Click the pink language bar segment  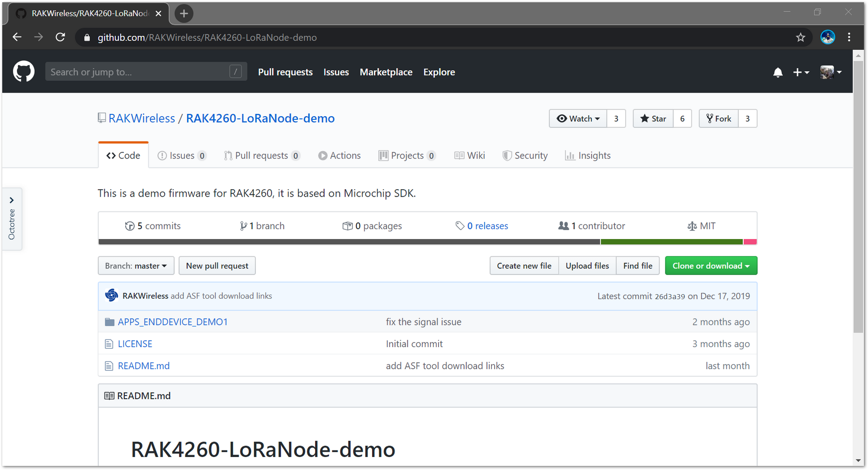tap(750, 242)
